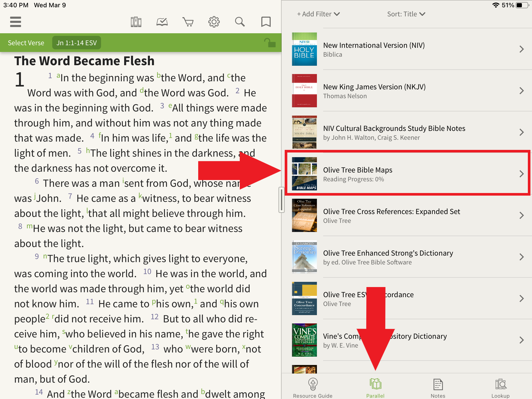Tap the 3:40 PM status bar clock

tap(16, 5)
